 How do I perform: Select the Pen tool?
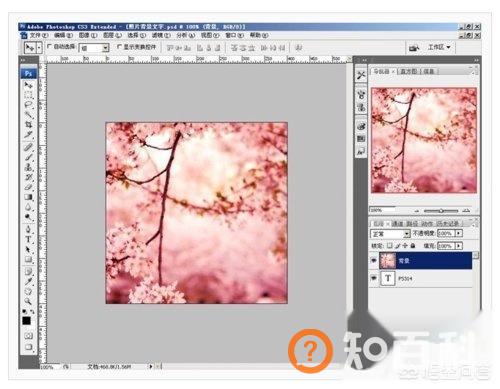[29, 229]
